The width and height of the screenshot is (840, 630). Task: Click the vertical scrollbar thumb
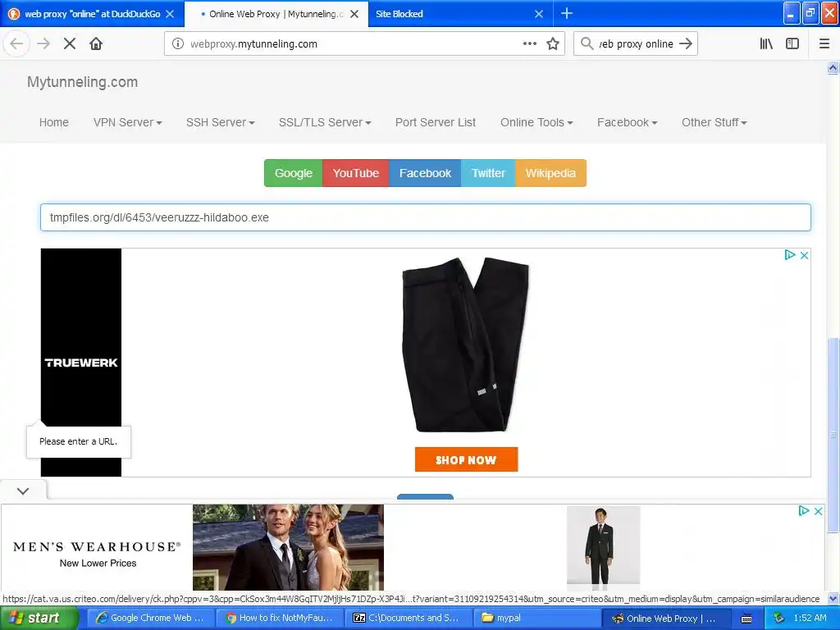(x=833, y=435)
